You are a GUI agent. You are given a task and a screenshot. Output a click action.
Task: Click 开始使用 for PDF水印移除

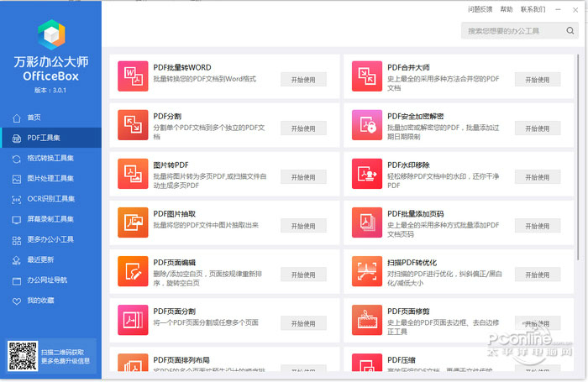coord(538,177)
